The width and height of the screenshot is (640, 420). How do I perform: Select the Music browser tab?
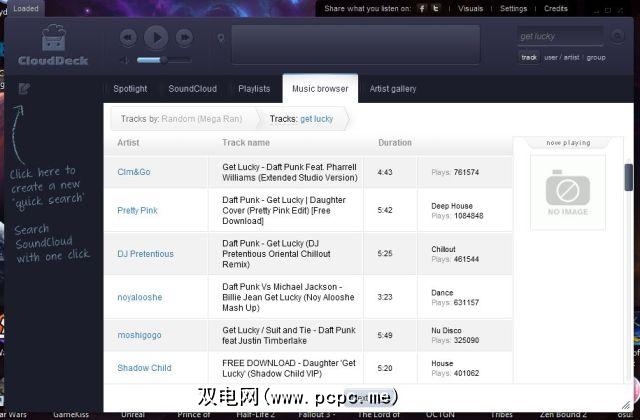(320, 89)
